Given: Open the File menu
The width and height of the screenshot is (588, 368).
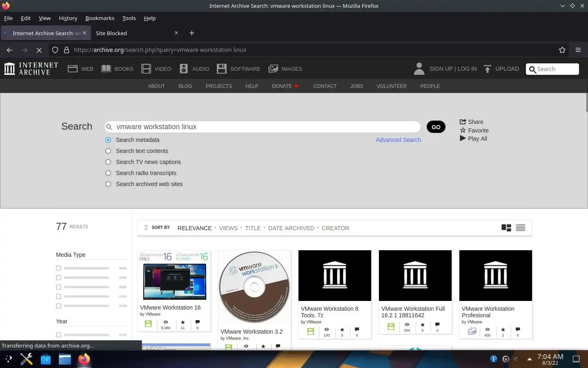Looking at the screenshot, I should 8,18.
